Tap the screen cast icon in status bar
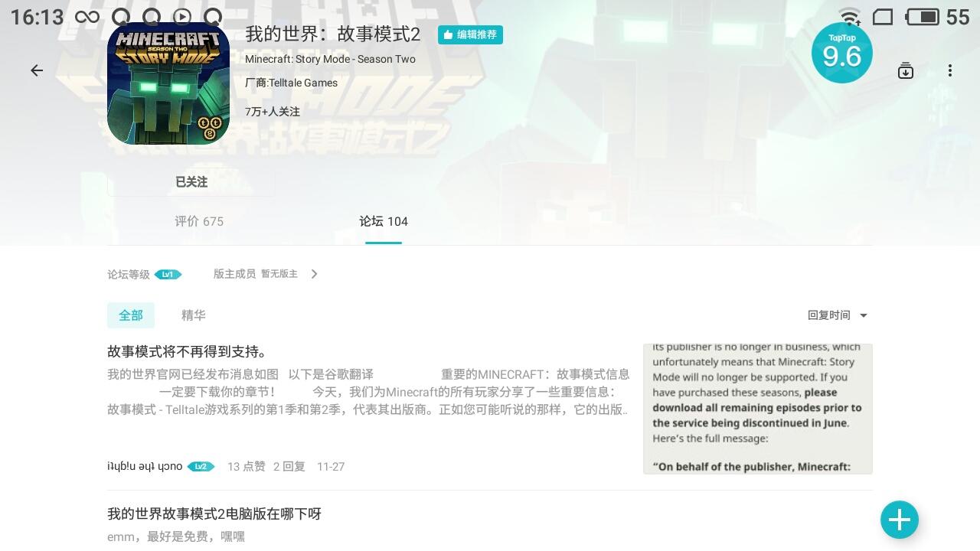This screenshot has width=980, height=551. [x=883, y=17]
